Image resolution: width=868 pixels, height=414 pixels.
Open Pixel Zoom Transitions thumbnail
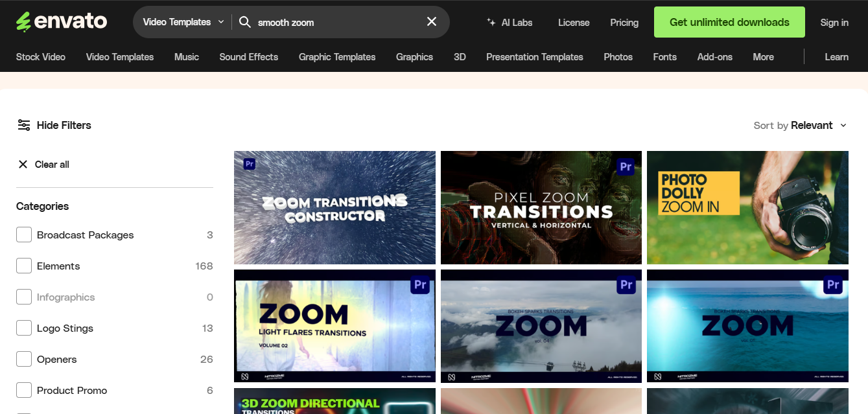[x=541, y=207]
